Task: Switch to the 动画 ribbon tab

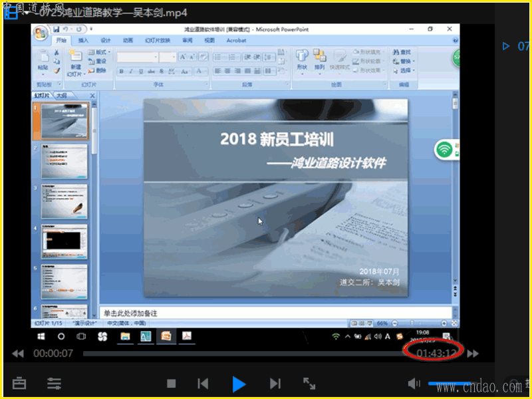Action: pyautogui.click(x=128, y=41)
